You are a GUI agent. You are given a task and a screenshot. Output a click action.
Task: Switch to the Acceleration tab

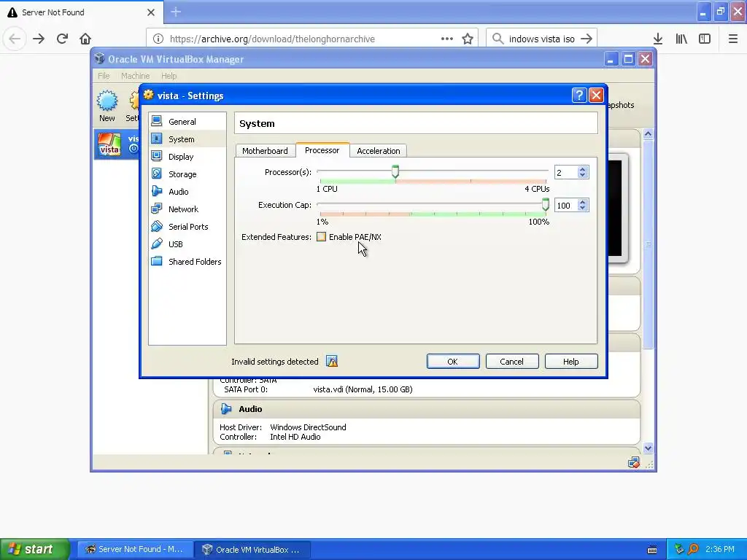pos(379,150)
